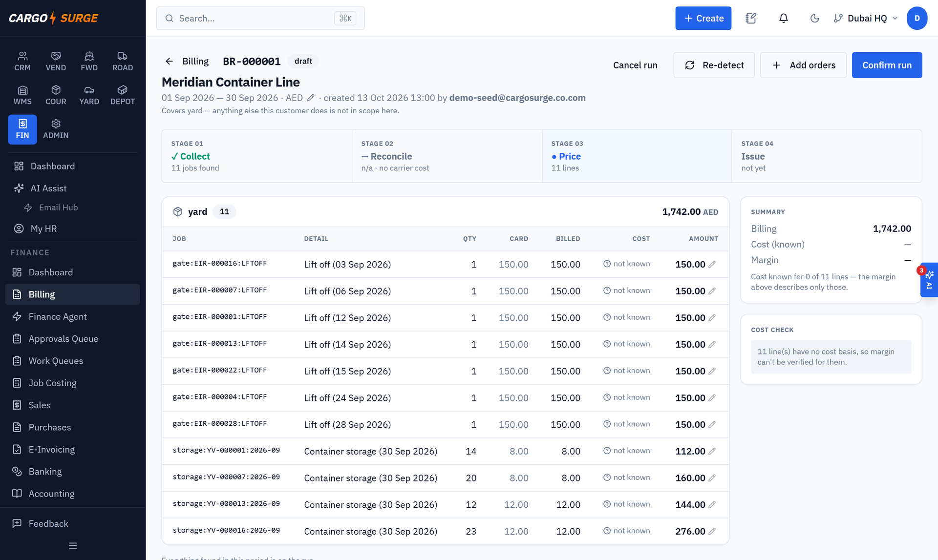Open the WMS warehouse module
Viewport: 938px width, 560px height.
tap(22, 95)
